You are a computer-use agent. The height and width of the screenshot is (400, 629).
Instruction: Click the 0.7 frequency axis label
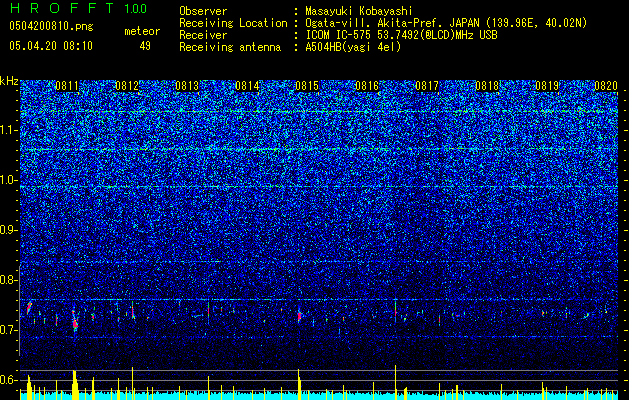(x=8, y=330)
